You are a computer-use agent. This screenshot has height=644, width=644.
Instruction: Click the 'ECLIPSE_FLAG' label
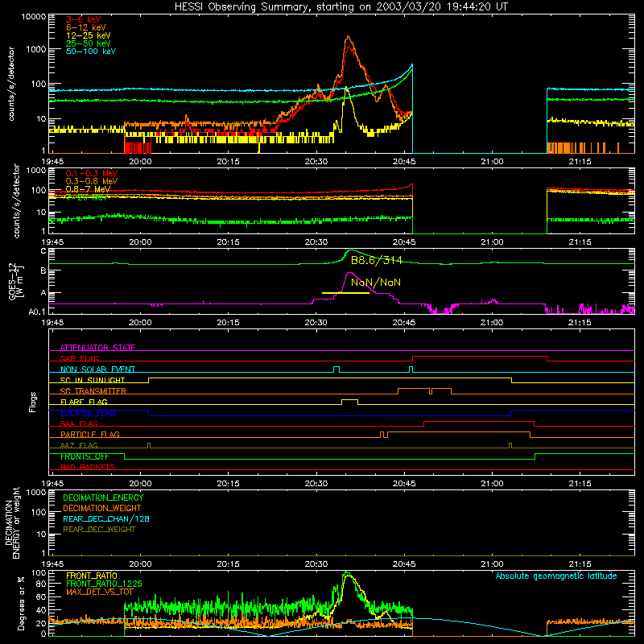[88, 413]
